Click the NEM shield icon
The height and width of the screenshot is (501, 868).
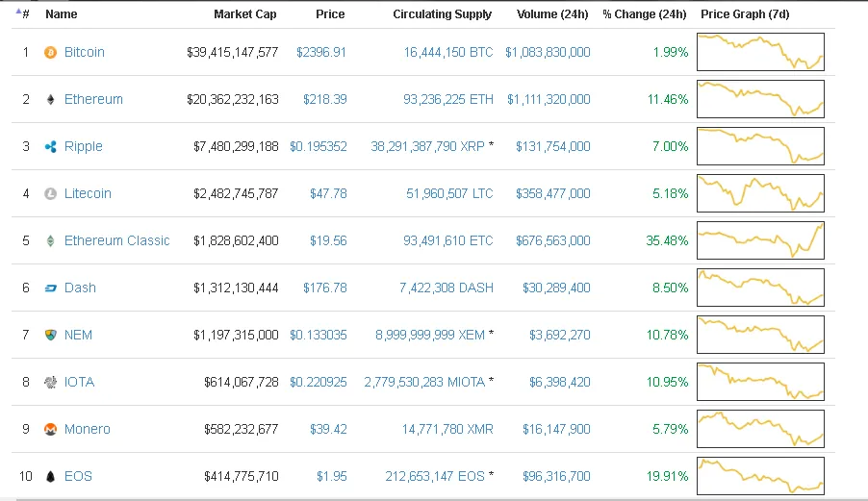50,335
